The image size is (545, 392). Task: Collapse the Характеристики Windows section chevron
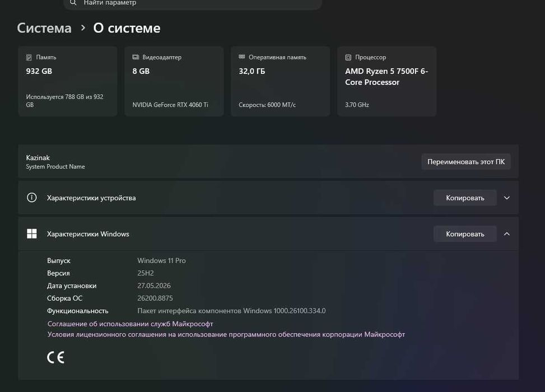[x=507, y=234]
